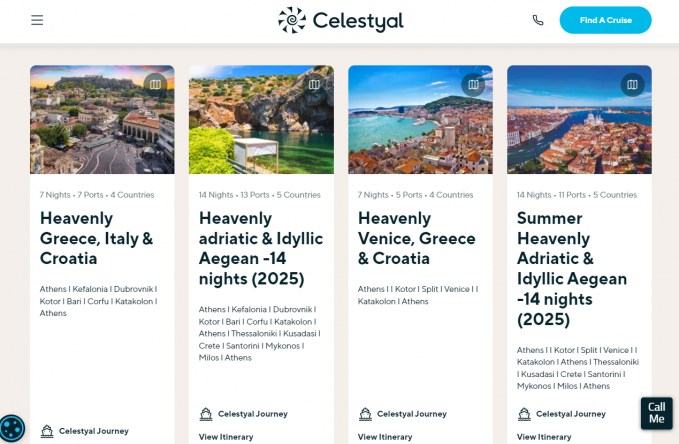The width and height of the screenshot is (679, 444).
Task: Open Heavenly Greece, Italy & Croatia title
Action: (96, 238)
